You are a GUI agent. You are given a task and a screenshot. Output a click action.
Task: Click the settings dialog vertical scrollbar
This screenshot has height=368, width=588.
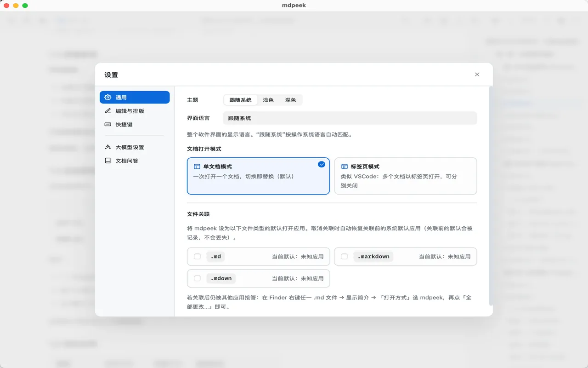(491, 196)
